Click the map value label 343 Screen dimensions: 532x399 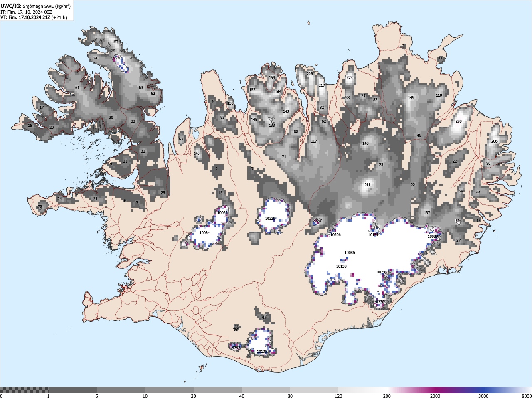tap(458, 221)
